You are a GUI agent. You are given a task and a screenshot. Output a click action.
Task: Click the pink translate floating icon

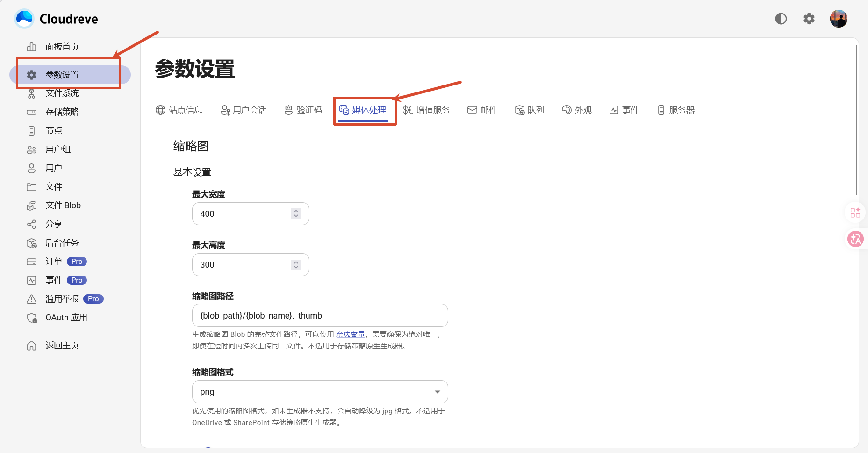click(855, 239)
